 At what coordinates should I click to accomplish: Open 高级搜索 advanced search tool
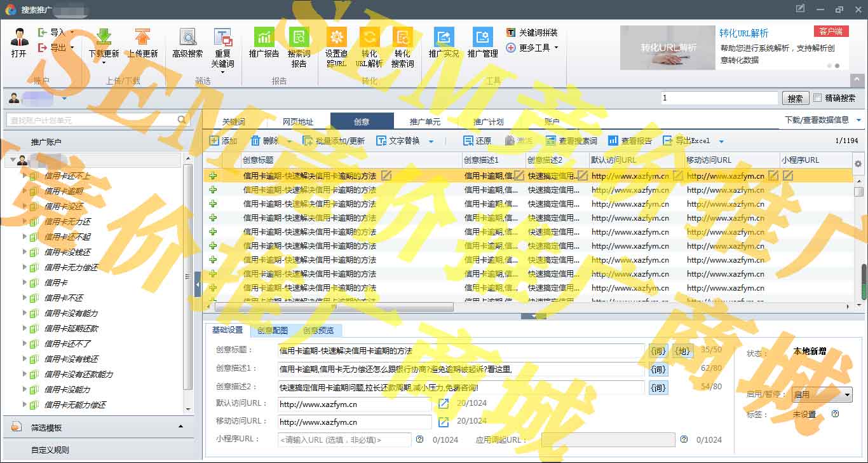[187, 38]
